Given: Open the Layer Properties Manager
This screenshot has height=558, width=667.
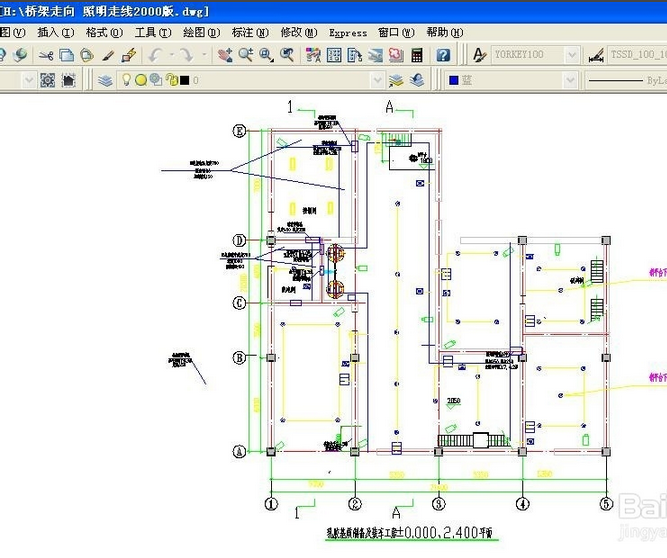Looking at the screenshot, I should tap(105, 80).
